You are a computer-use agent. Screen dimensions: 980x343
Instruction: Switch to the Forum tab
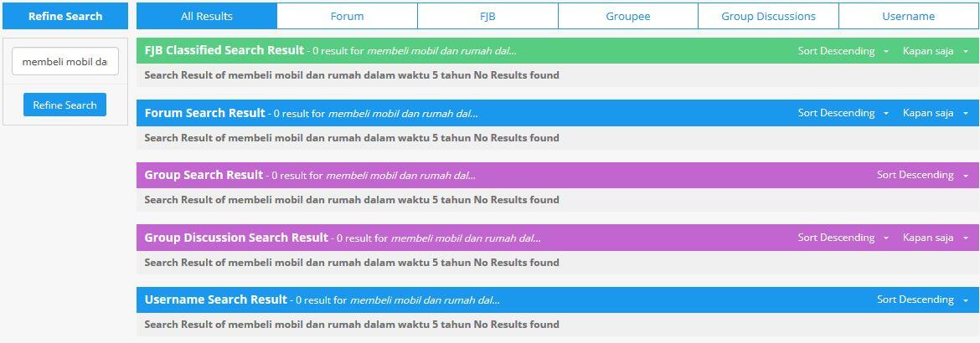[x=347, y=16]
